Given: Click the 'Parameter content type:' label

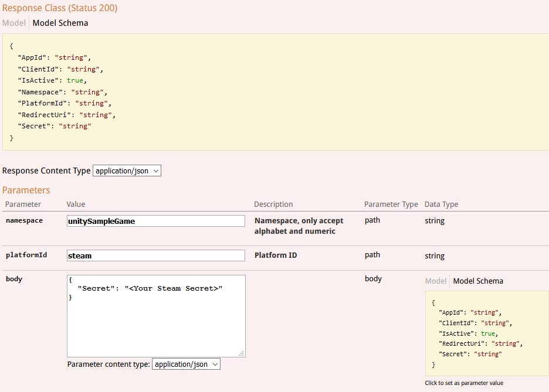Looking at the screenshot, I should click(x=109, y=364).
